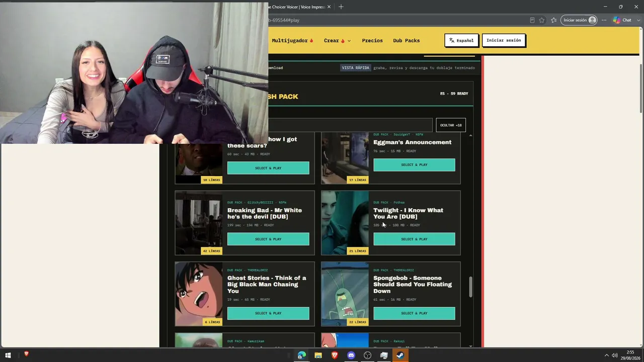Click the Brave icon beside the Start button
The image size is (644, 362).
click(x=26, y=354)
